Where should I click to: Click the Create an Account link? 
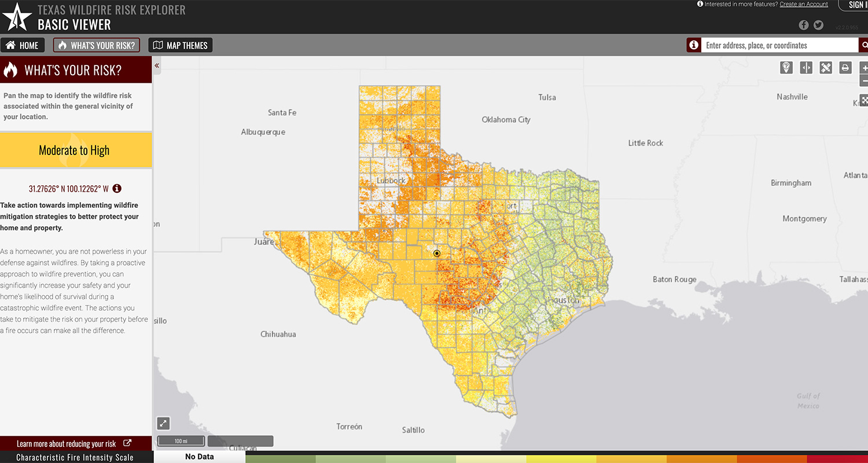804,4
